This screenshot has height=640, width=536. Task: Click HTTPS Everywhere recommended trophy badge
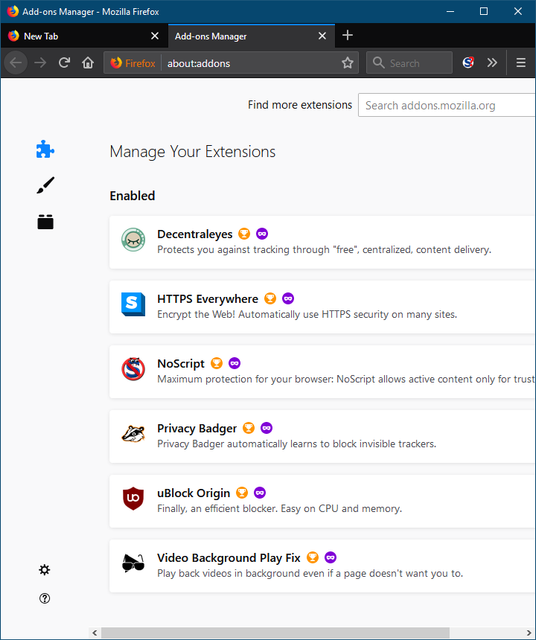tap(270, 298)
